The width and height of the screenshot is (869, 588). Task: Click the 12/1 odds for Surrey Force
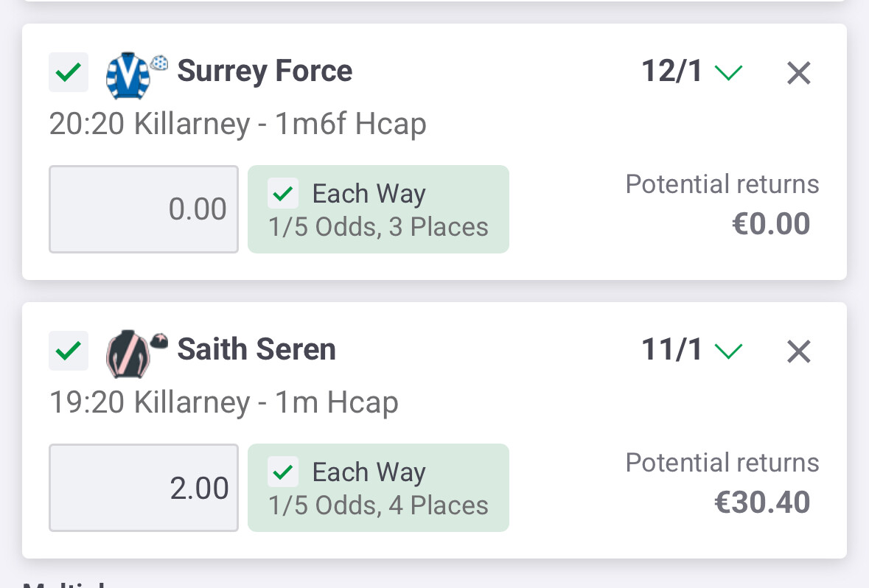tap(671, 71)
